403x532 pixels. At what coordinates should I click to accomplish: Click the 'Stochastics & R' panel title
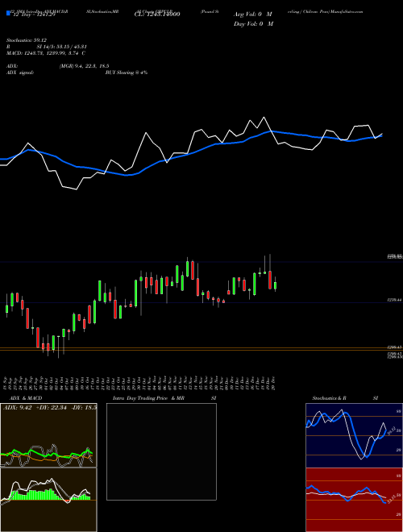[329, 398]
